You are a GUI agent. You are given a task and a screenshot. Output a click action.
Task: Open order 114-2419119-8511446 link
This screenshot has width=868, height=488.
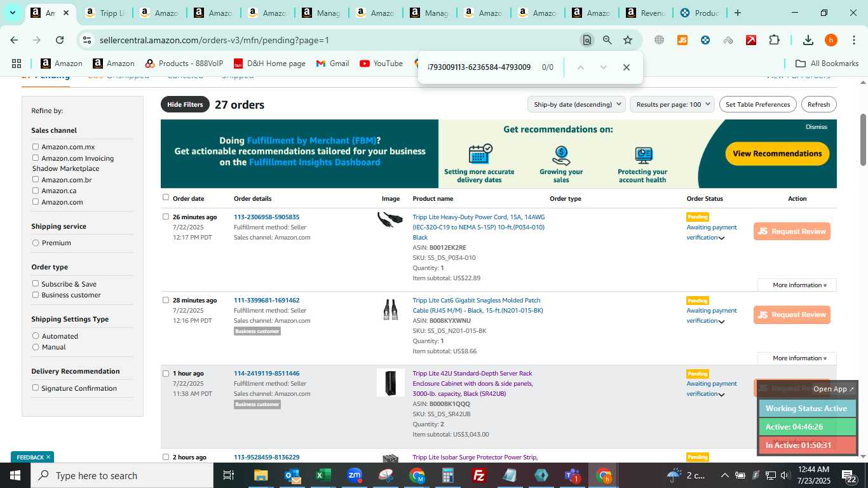(266, 374)
